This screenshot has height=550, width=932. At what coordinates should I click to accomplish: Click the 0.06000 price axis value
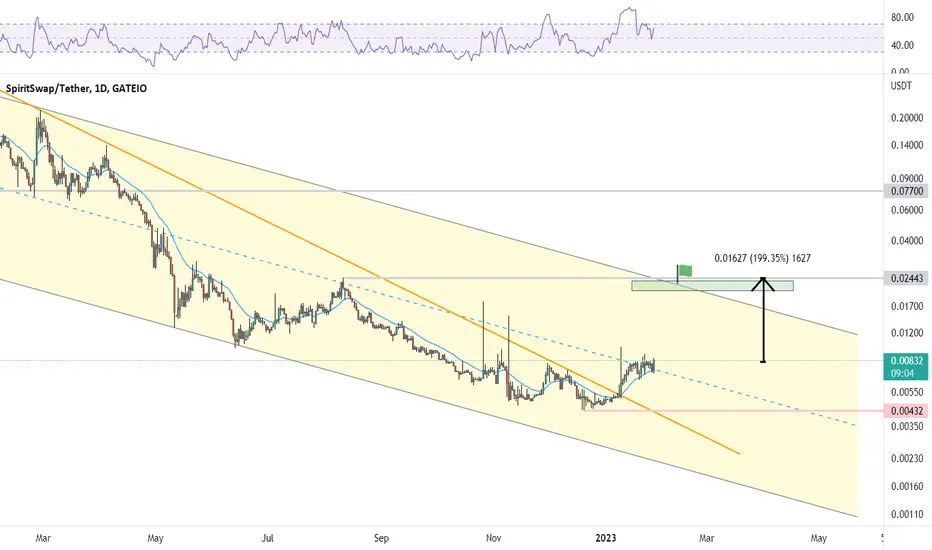point(907,210)
